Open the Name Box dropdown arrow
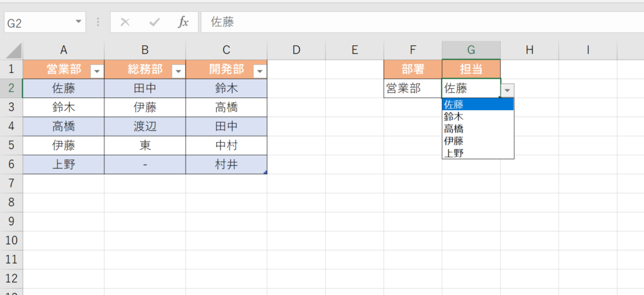The height and width of the screenshot is (295, 644). [79, 22]
